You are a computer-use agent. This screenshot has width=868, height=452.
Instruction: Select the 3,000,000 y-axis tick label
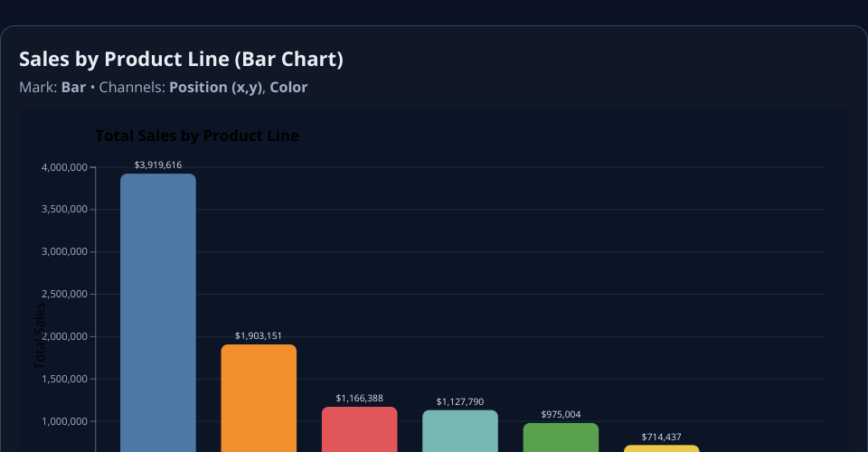click(x=64, y=252)
